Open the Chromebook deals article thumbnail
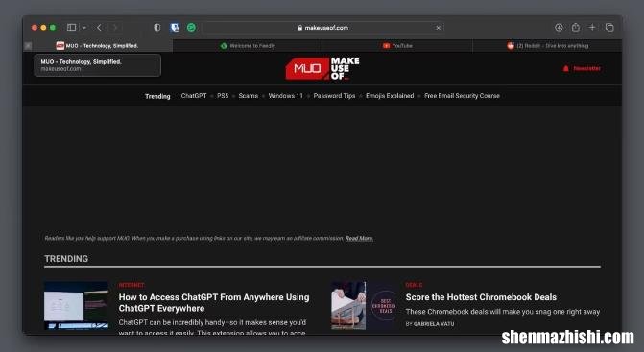Image resolution: width=644 pixels, height=352 pixels. (363, 305)
